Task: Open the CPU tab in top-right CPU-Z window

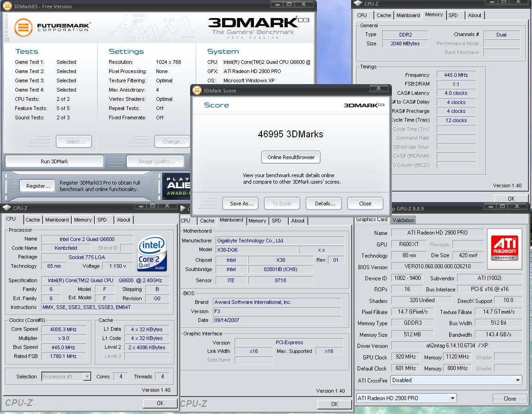Action: pyautogui.click(x=362, y=15)
